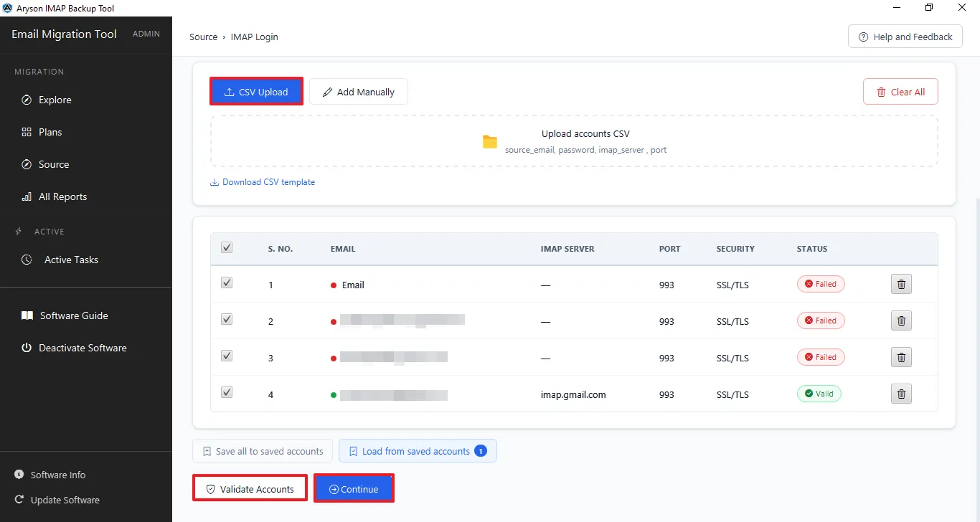Click the Deactivate Software power icon
The image size is (980, 522).
(x=27, y=348)
